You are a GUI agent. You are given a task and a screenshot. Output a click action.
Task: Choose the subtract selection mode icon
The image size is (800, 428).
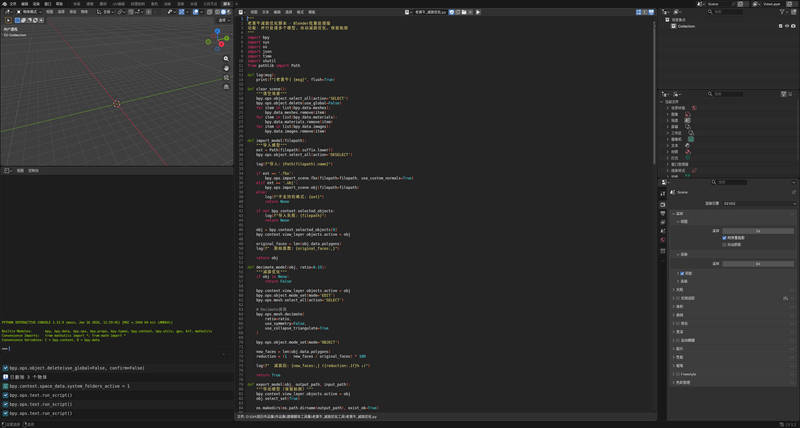point(29,20)
